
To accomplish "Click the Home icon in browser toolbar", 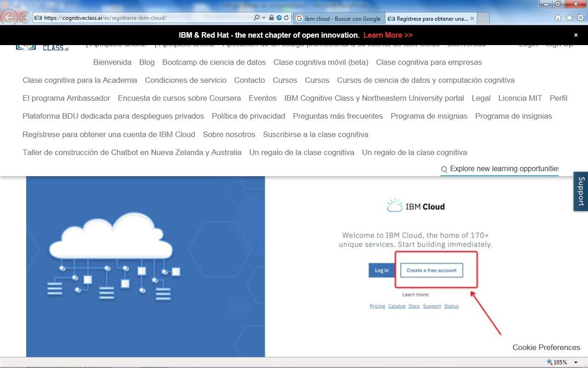I will coord(558,18).
